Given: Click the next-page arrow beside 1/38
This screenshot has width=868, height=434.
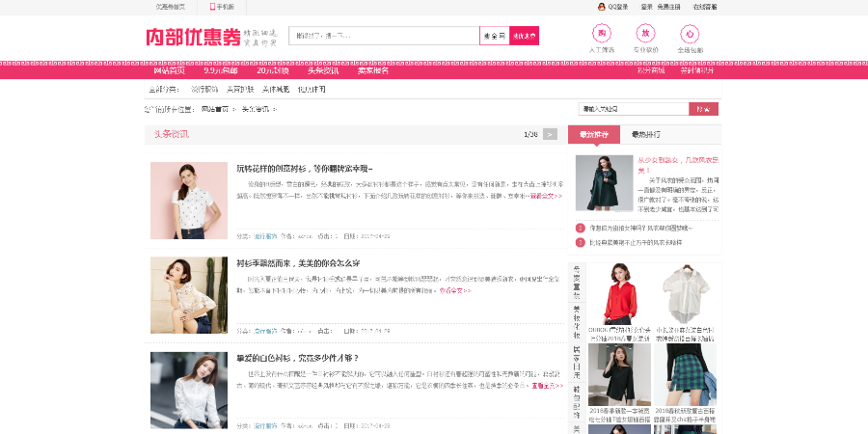Looking at the screenshot, I should (x=551, y=134).
